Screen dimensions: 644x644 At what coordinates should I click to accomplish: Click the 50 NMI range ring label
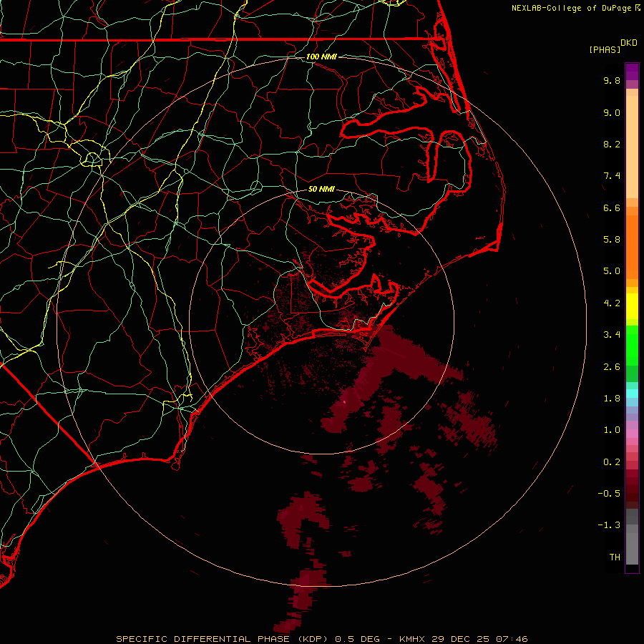click(x=321, y=189)
